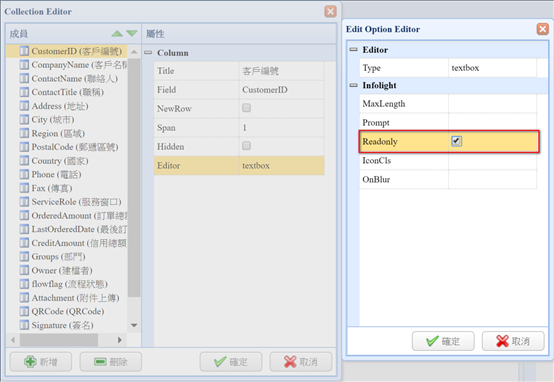
Task: Click the IconCls value field
Action: coord(492,160)
